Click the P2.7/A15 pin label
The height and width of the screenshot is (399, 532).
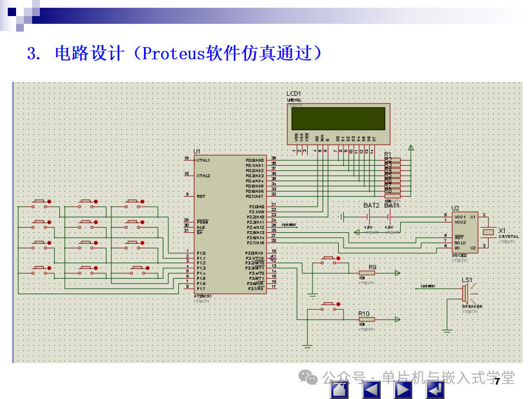255,243
